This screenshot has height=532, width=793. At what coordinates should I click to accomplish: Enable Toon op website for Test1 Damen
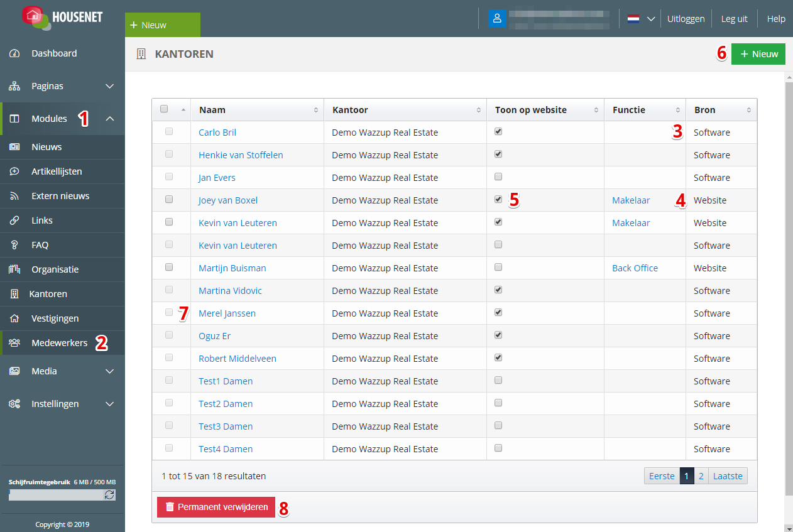(498, 381)
